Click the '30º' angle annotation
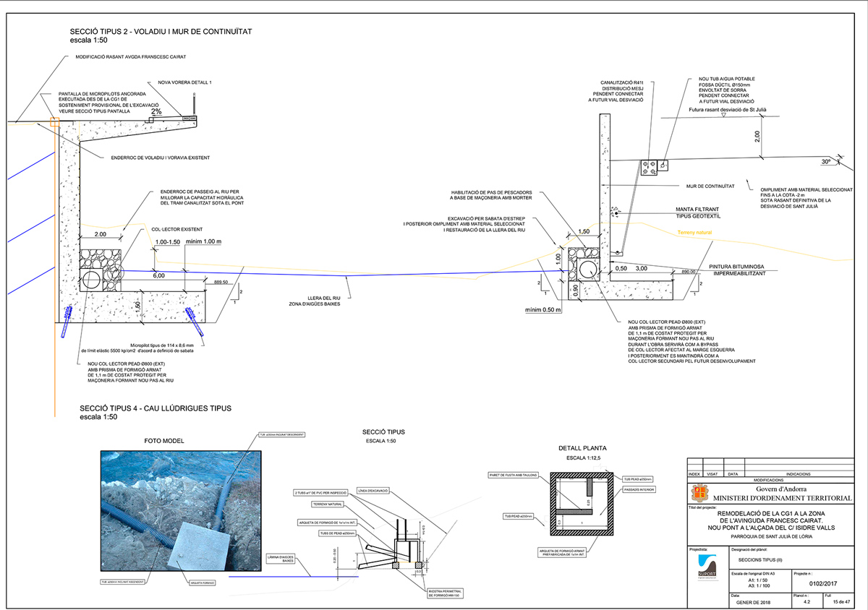Viewport: 868px width, 610px height. pos(826,162)
